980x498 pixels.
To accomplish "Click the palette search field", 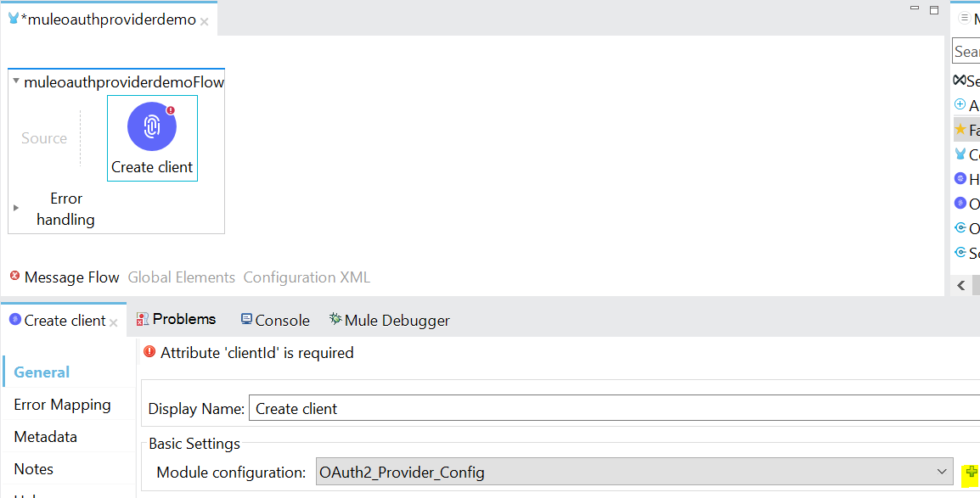I will click(x=966, y=51).
